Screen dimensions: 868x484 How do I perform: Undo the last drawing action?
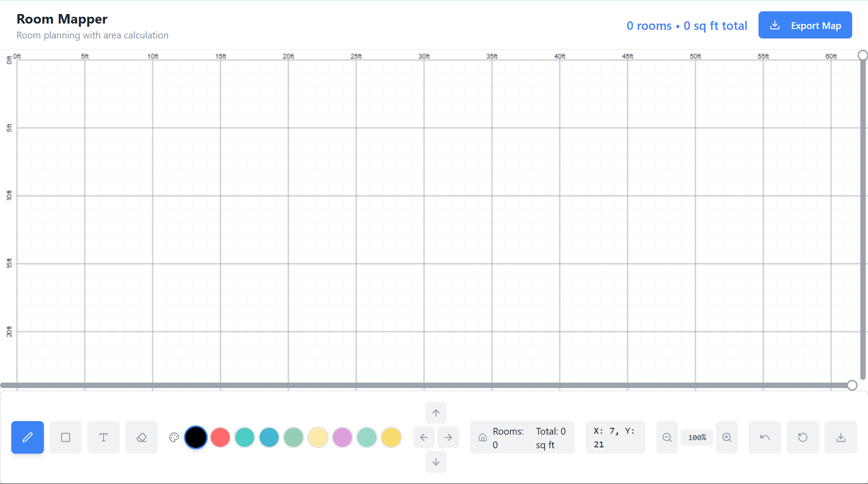764,437
